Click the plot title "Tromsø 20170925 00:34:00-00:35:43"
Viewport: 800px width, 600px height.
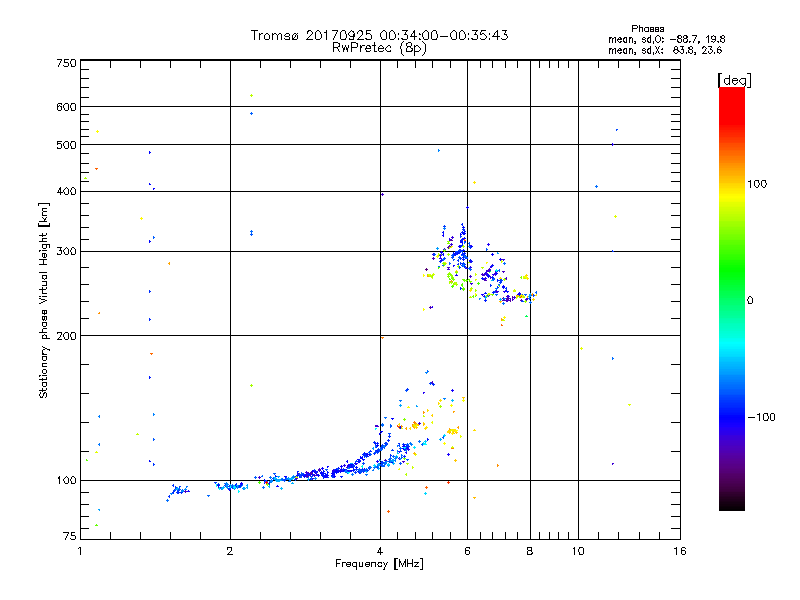[x=379, y=35]
